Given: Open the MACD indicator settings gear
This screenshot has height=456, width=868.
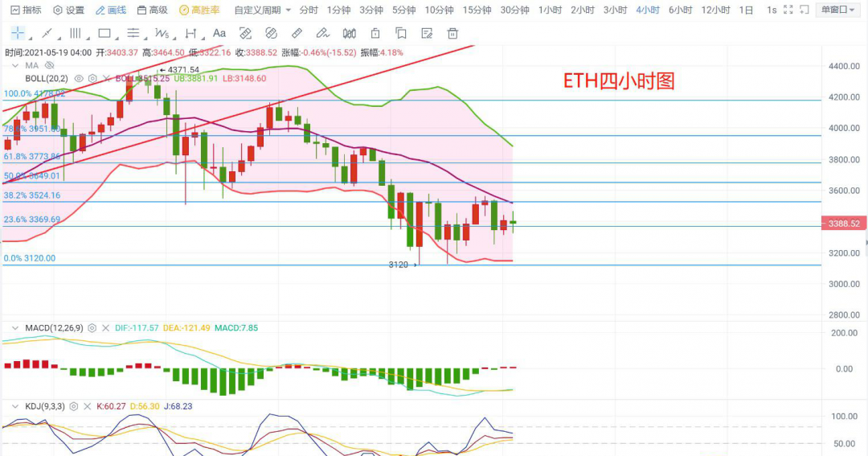Looking at the screenshot, I should [x=92, y=328].
